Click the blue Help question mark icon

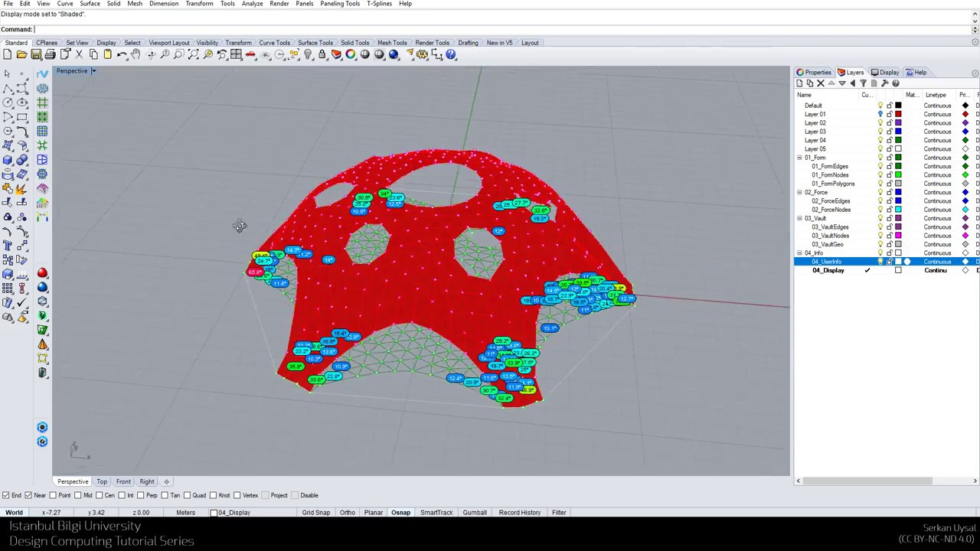click(451, 54)
